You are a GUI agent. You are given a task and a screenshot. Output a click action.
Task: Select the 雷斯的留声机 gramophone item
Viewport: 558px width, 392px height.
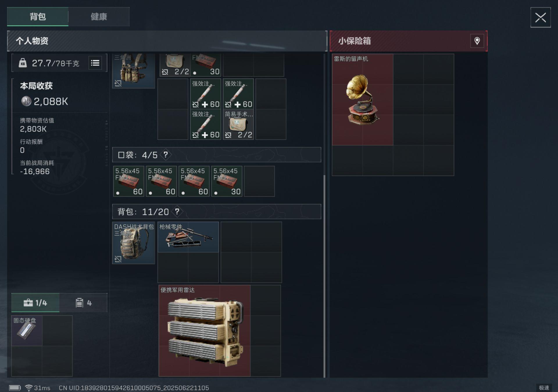[362, 99]
